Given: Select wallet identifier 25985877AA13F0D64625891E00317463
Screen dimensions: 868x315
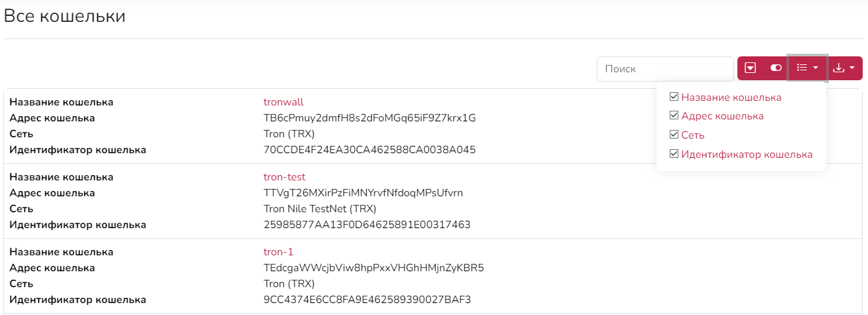Looking at the screenshot, I should (367, 225).
